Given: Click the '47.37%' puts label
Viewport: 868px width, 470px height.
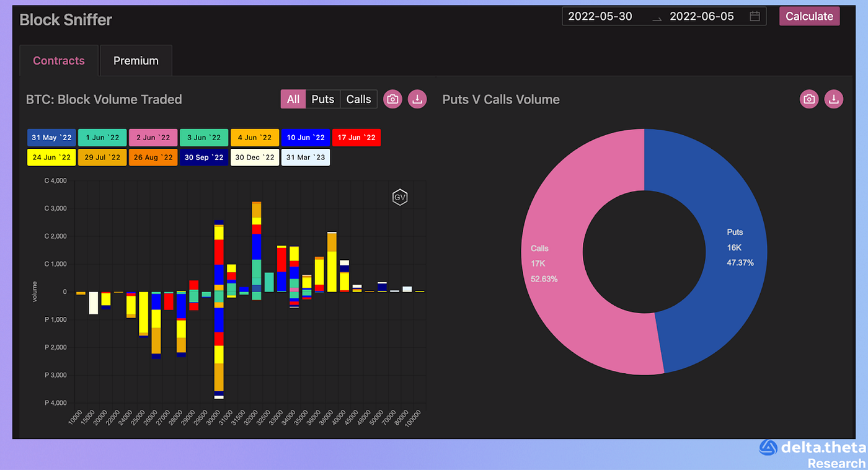Looking at the screenshot, I should 740,263.
